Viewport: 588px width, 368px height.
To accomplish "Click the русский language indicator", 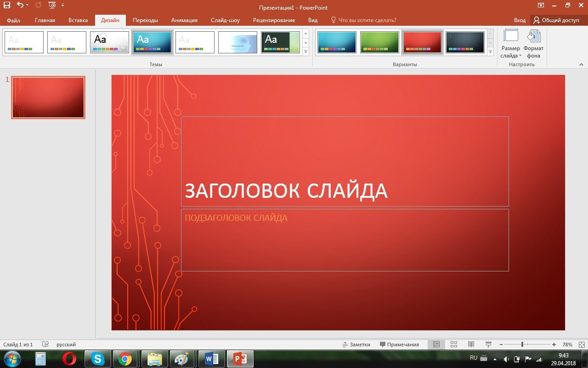I will tap(66, 345).
